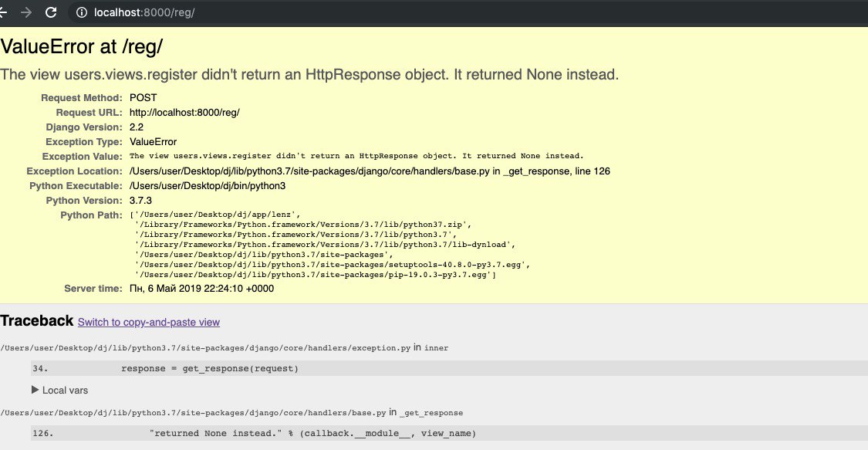Click Python Version value 3.7.3
868x450 pixels.
pyautogui.click(x=140, y=201)
